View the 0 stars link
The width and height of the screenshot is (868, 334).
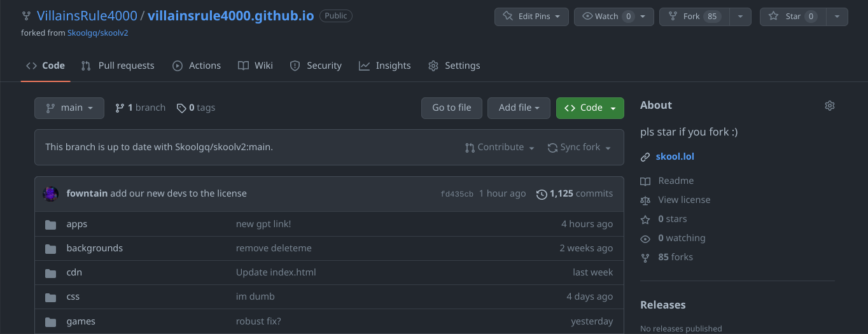point(673,219)
